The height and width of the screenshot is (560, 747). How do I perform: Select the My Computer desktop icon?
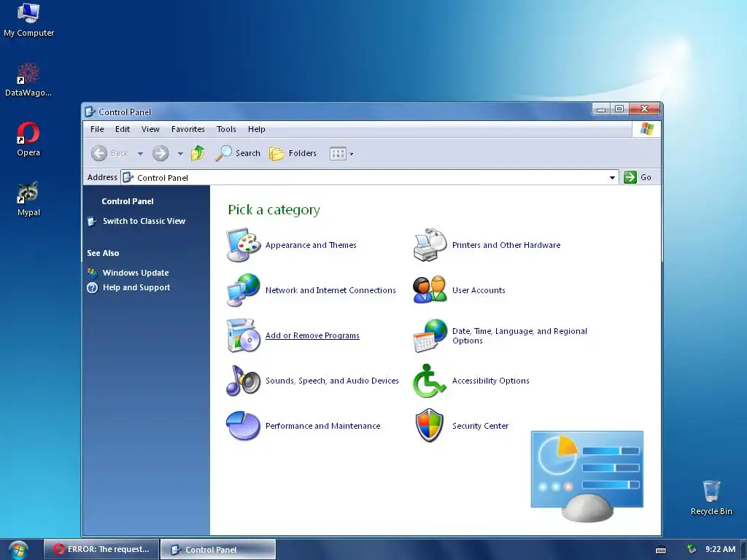pos(28,20)
